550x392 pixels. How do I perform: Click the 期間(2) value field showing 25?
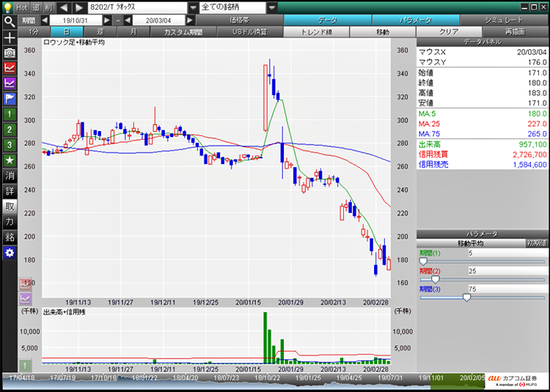pos(506,270)
